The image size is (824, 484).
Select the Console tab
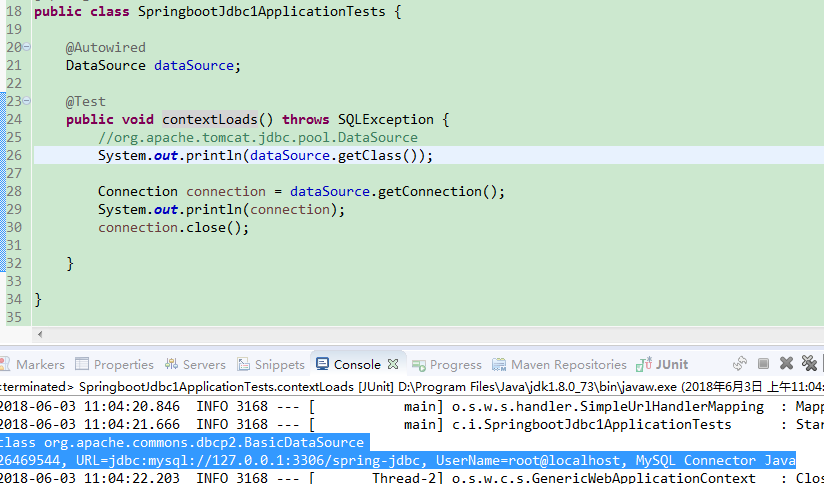point(357,364)
